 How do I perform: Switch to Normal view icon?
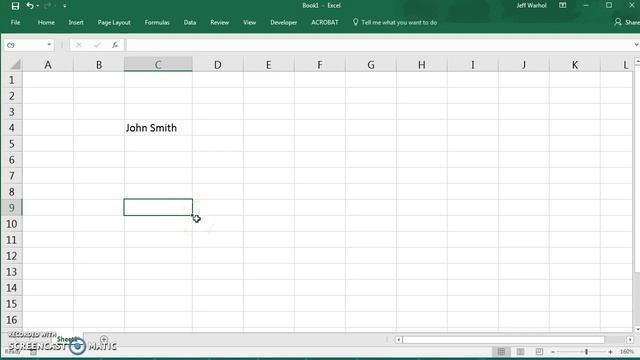501,351
